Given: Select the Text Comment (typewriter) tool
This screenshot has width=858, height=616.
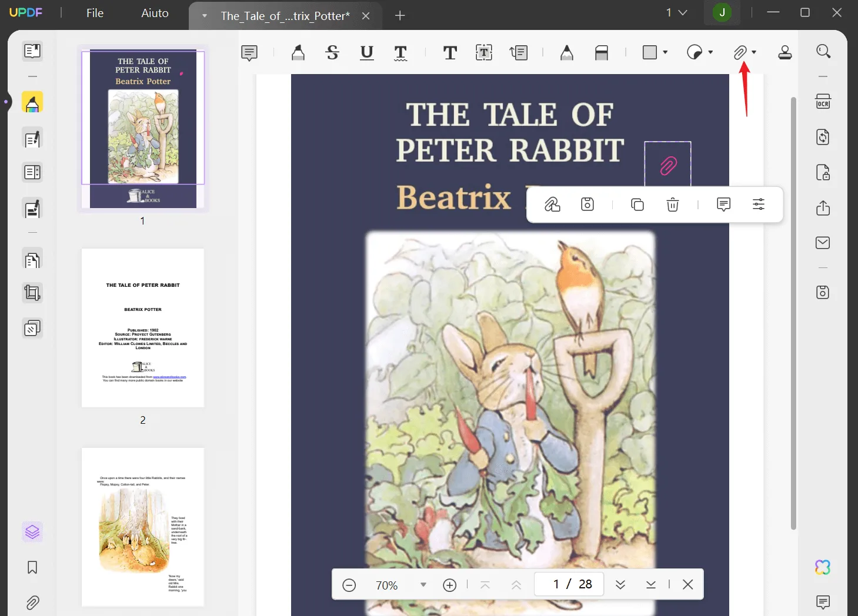Looking at the screenshot, I should (450, 53).
